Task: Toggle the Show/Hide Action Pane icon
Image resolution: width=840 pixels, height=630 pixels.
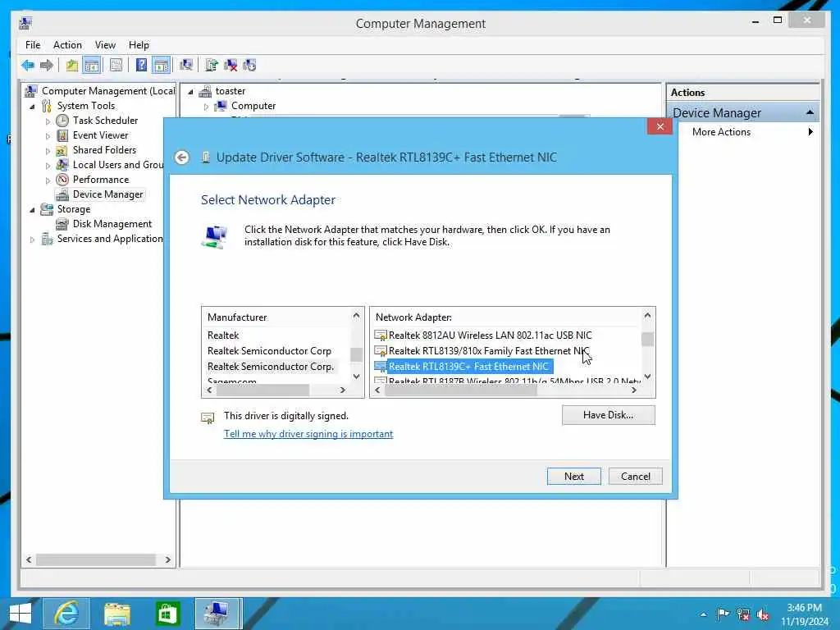Action: [161, 66]
